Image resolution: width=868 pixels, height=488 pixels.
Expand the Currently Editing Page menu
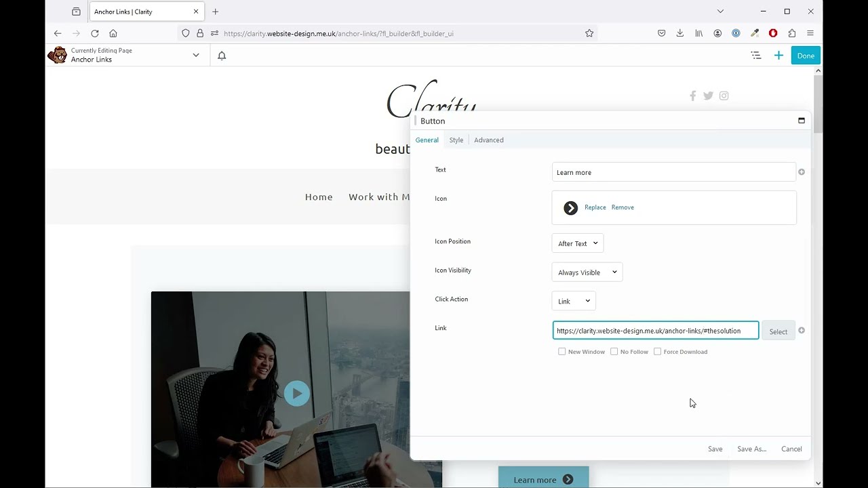coord(196,56)
